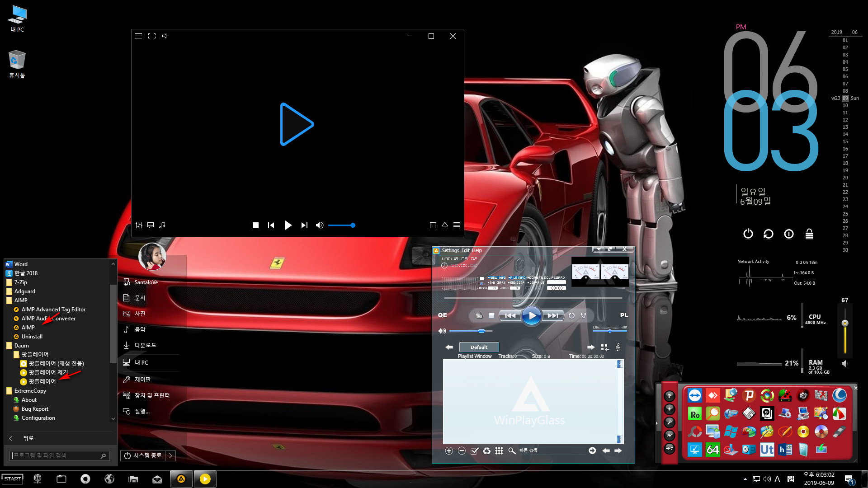Click the program and file search box
Image resolution: width=868 pixels, height=488 pixels.
click(x=59, y=456)
